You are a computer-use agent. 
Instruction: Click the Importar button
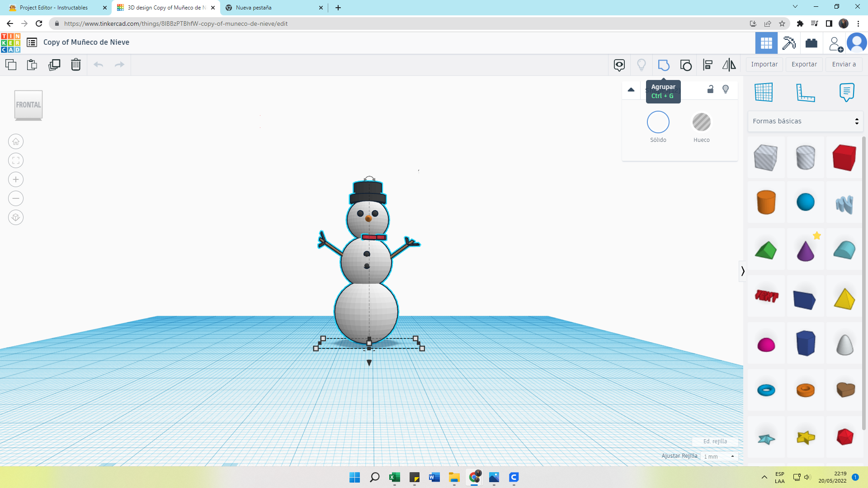tap(764, 65)
